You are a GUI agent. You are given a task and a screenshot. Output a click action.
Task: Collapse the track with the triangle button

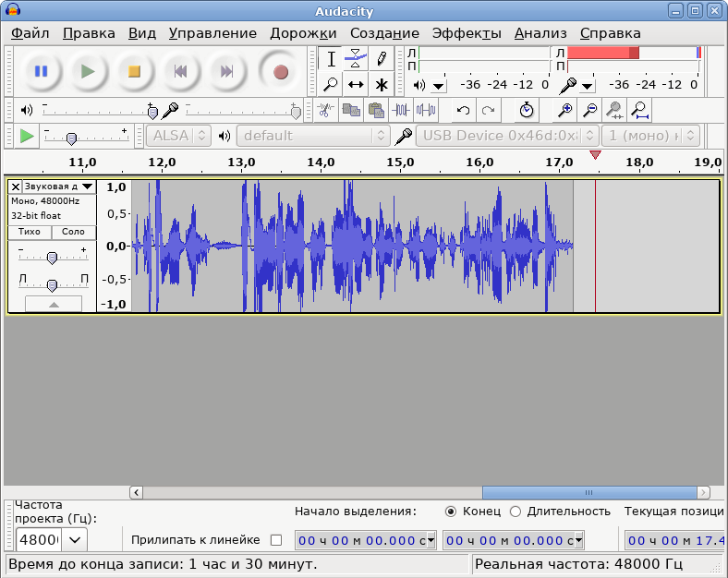pyautogui.click(x=54, y=305)
